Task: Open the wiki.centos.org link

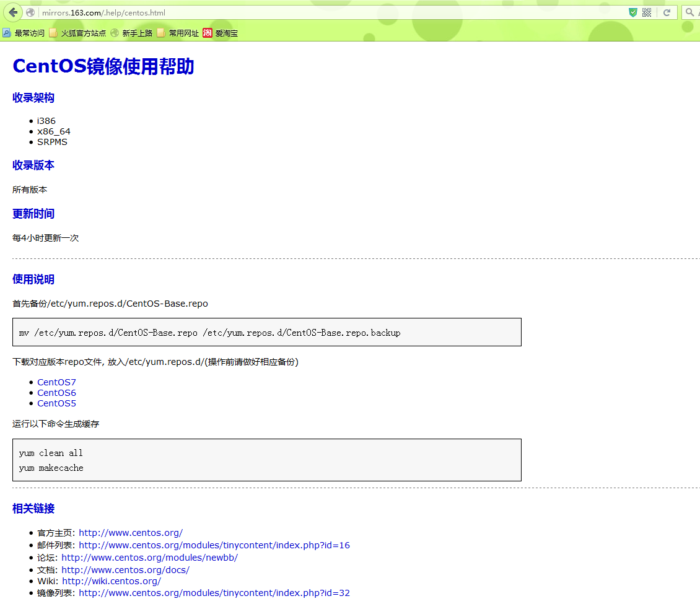Action: [112, 581]
